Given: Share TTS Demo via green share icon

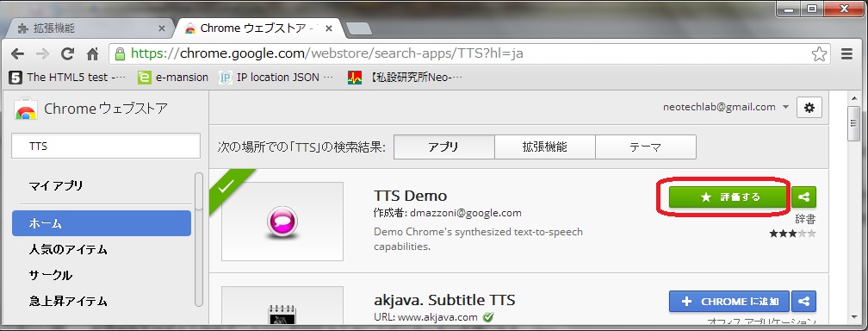Looking at the screenshot, I should pos(803,197).
